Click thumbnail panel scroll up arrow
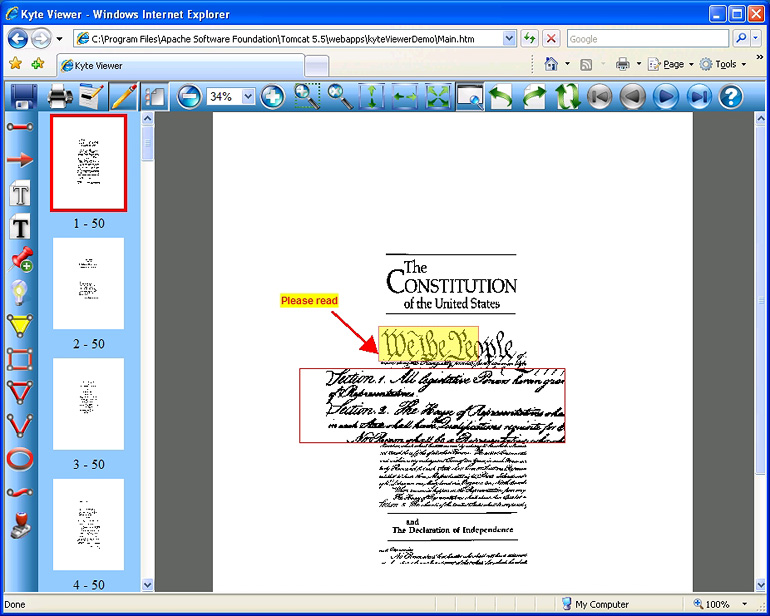Image resolution: width=770 pixels, height=616 pixels. 147,118
